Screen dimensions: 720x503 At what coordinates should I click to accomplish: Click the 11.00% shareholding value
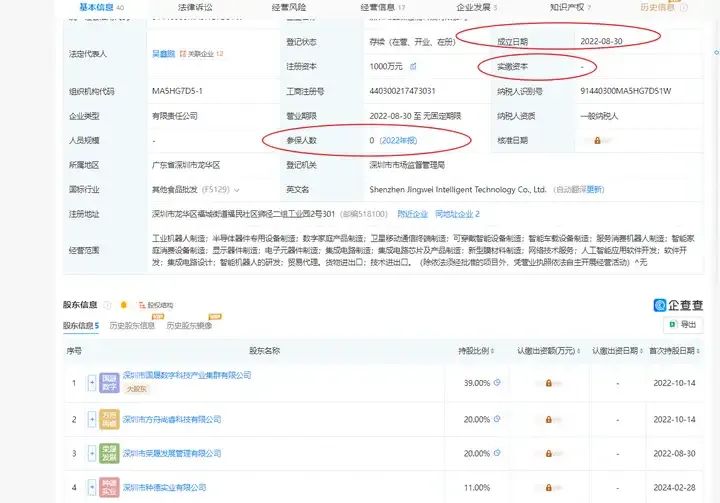click(x=477, y=487)
